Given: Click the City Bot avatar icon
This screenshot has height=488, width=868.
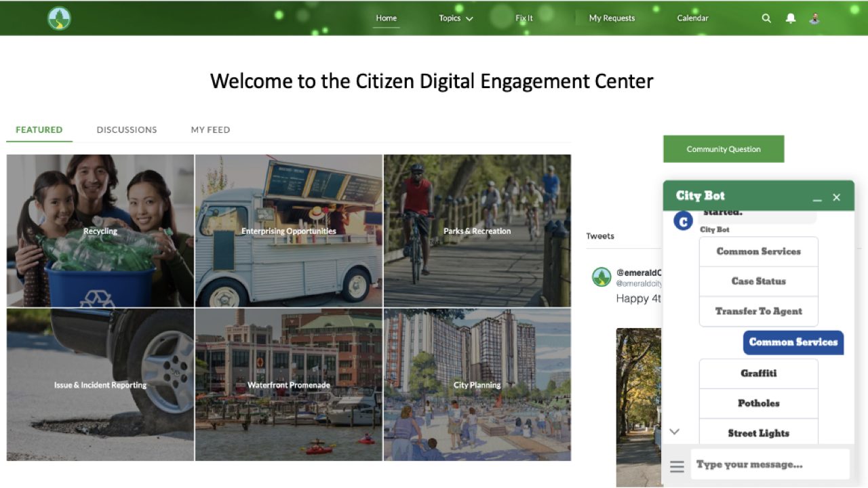Looking at the screenshot, I should [682, 220].
